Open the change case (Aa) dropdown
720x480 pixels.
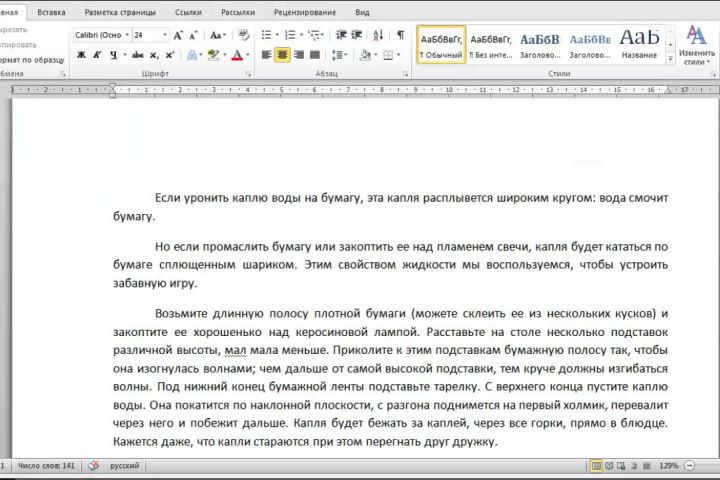click(218, 35)
